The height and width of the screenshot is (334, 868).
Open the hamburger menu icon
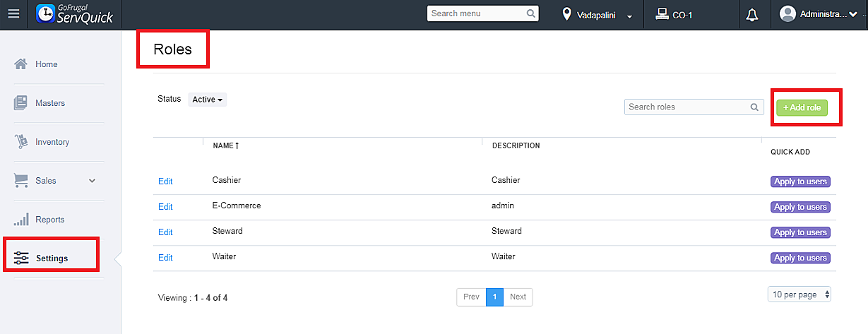(13, 14)
